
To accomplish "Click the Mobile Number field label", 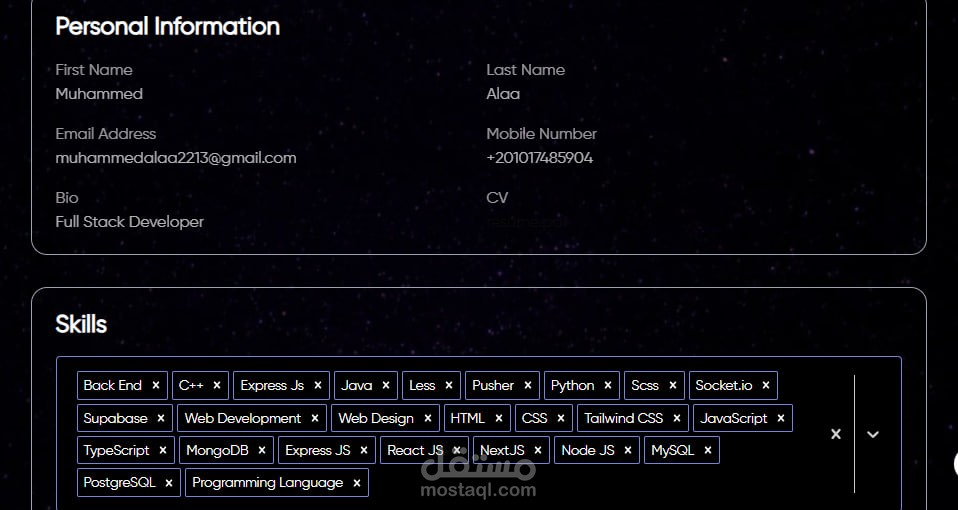I will [x=541, y=134].
